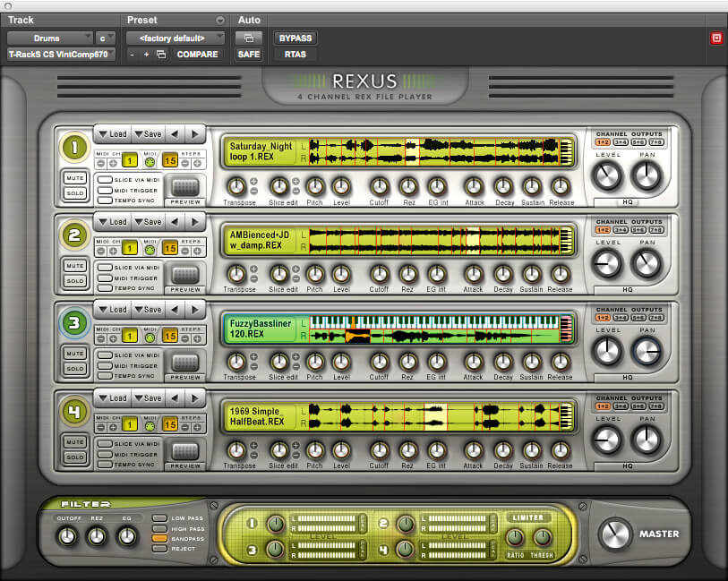Click the T-RackS CS VintComp670 plug-in selector
The width and height of the screenshot is (728, 581).
coord(59,55)
